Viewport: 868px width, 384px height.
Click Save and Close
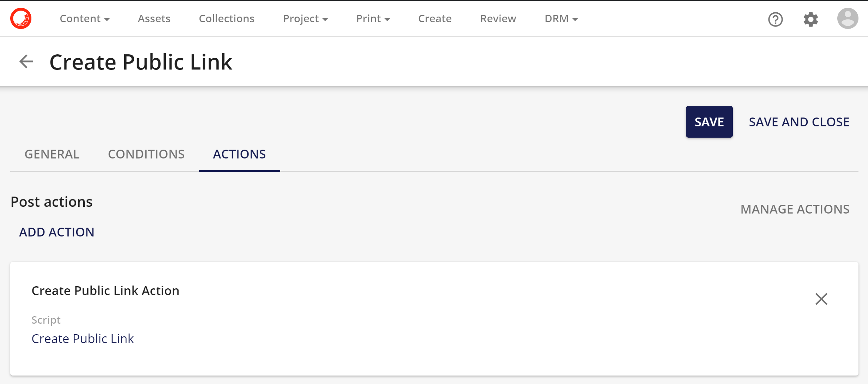(x=799, y=122)
